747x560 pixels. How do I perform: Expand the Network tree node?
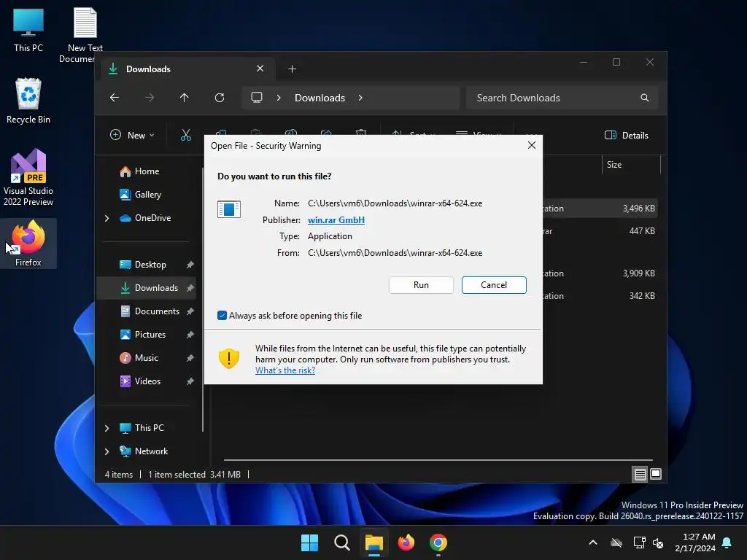(x=107, y=451)
